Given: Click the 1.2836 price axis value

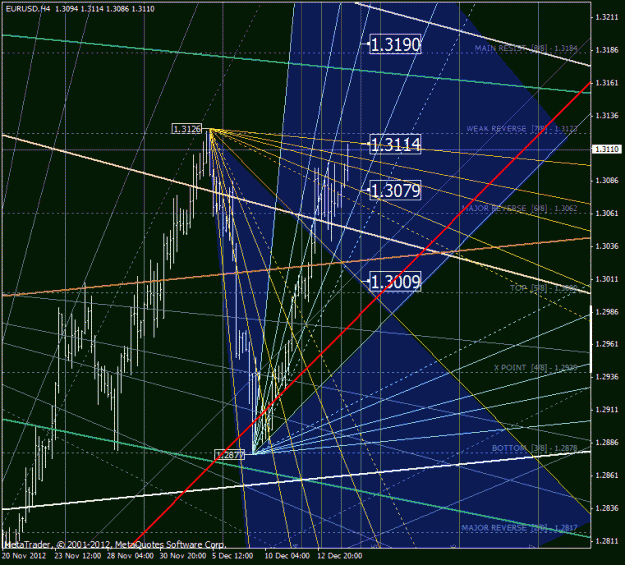Looking at the screenshot, I should tap(607, 508).
